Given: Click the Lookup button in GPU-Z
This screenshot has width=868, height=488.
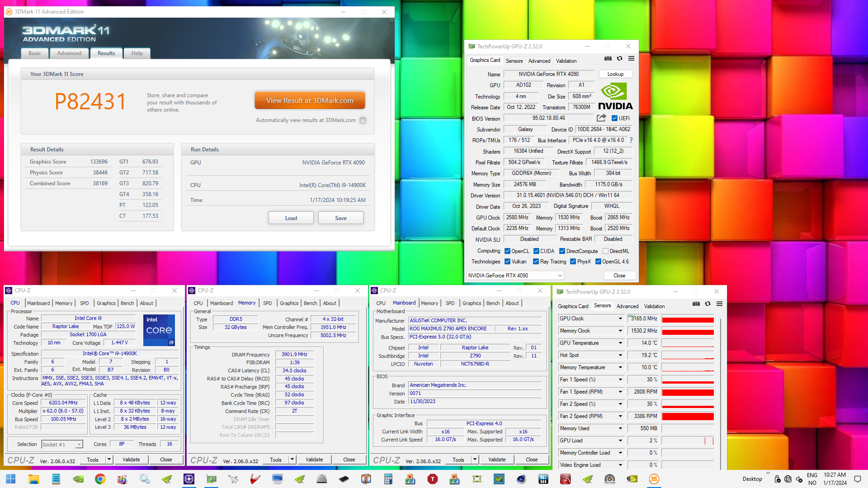Looking at the screenshot, I should coord(615,74).
